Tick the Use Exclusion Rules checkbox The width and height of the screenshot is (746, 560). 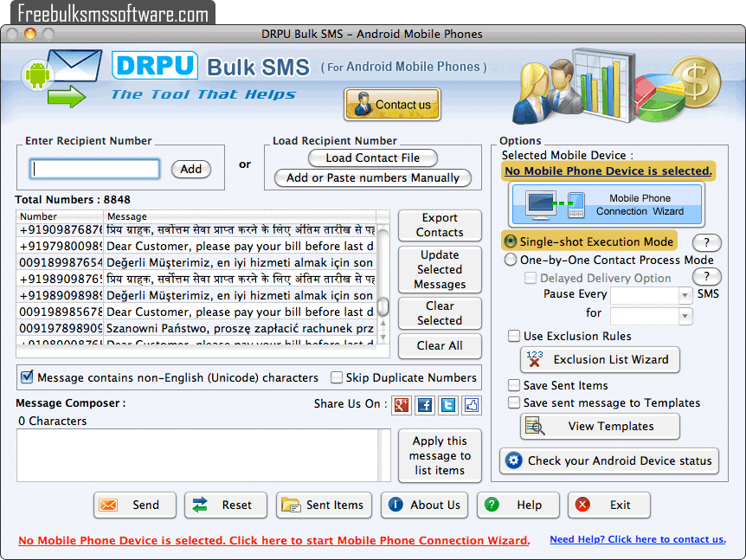514,336
